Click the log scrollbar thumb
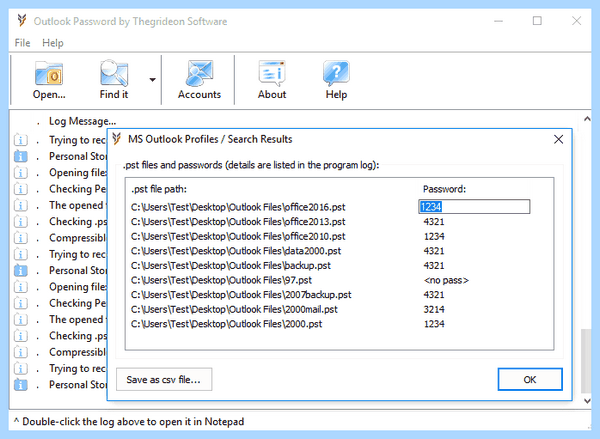The height and width of the screenshot is (439, 600). [586, 361]
